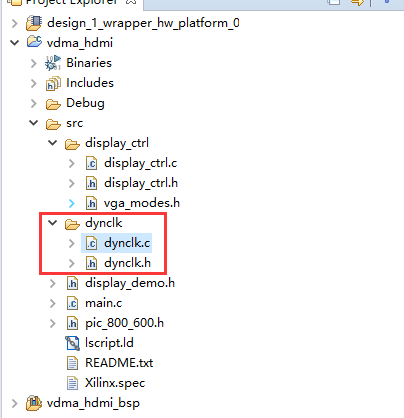The width and height of the screenshot is (404, 418).
Task: Click the vdma_hdmi C project icon
Action: (34, 42)
